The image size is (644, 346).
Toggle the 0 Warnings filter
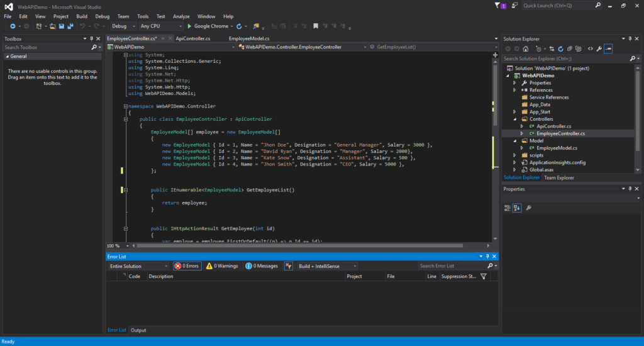[222, 266]
